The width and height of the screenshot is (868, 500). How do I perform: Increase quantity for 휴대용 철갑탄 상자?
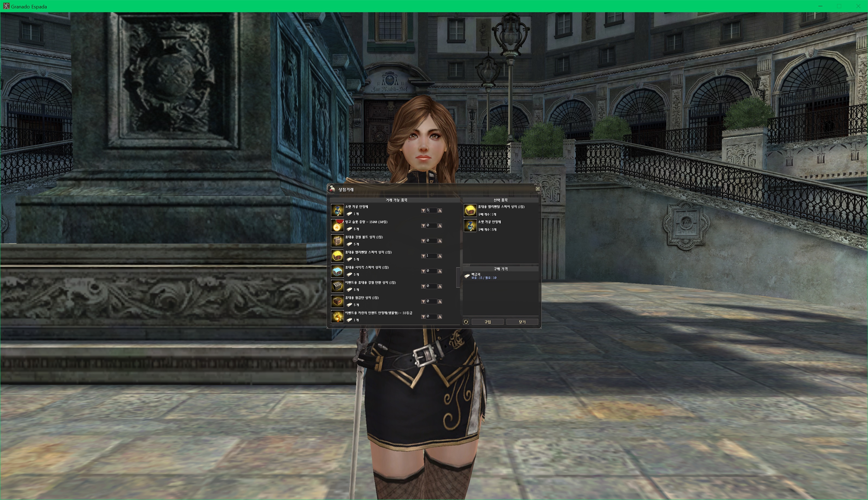(x=440, y=301)
